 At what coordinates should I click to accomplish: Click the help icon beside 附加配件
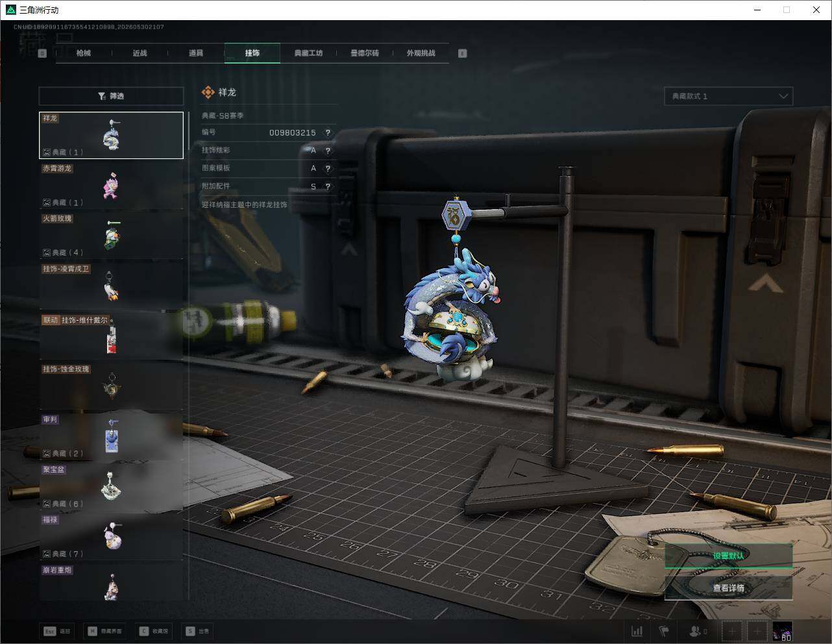click(x=328, y=186)
